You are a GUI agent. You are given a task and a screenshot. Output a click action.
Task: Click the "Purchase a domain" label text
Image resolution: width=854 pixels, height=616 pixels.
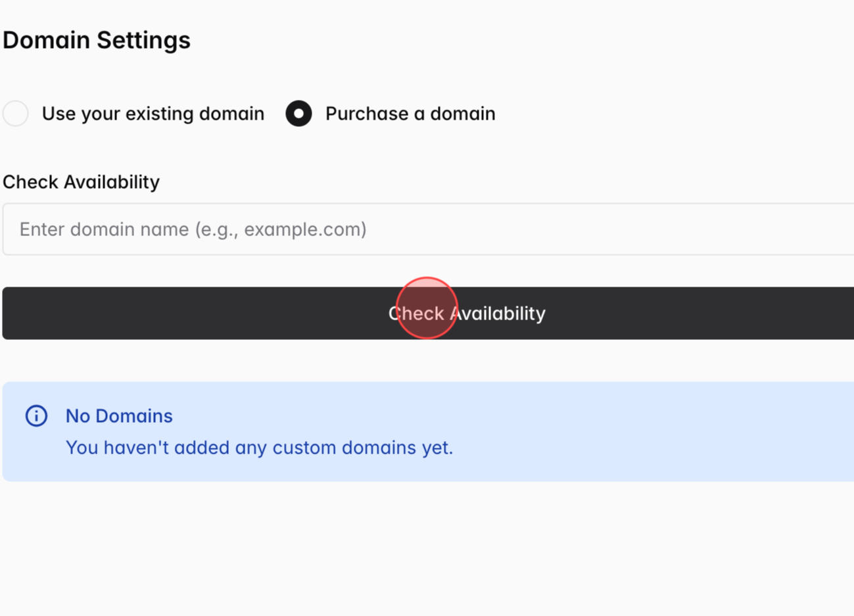coord(410,114)
